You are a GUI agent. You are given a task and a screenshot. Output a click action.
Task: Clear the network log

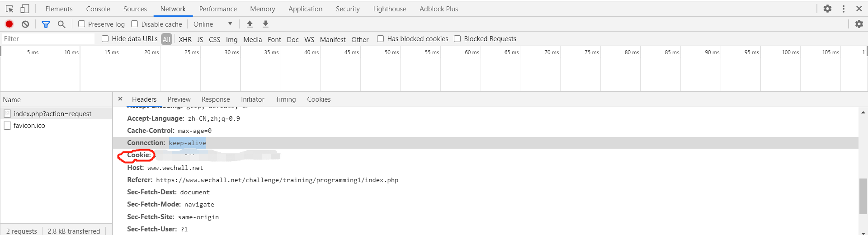25,24
